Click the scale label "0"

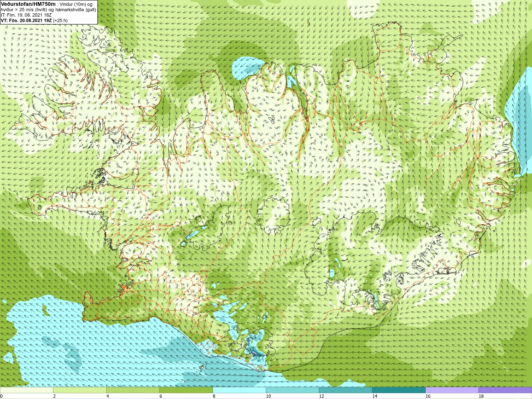click(1, 396)
